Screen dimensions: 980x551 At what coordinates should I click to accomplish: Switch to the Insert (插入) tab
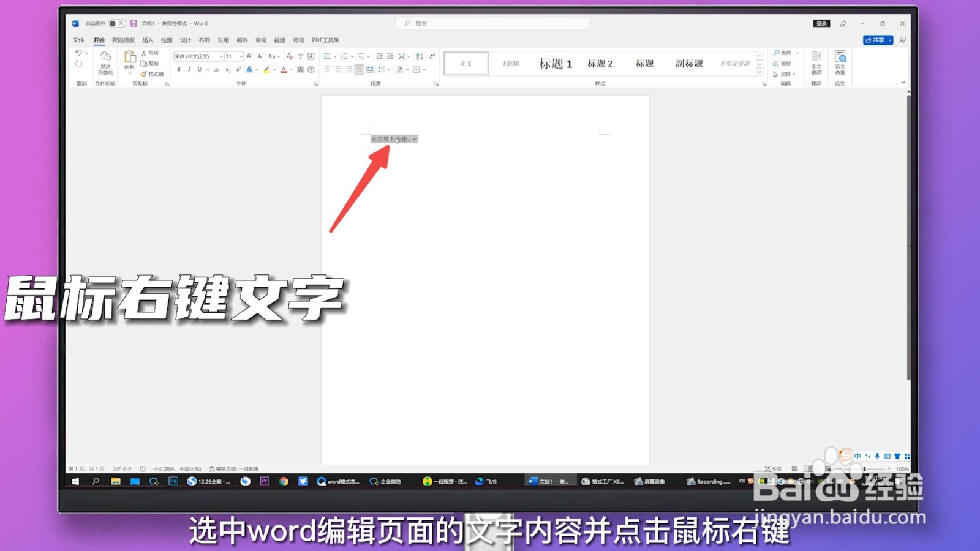pos(148,40)
